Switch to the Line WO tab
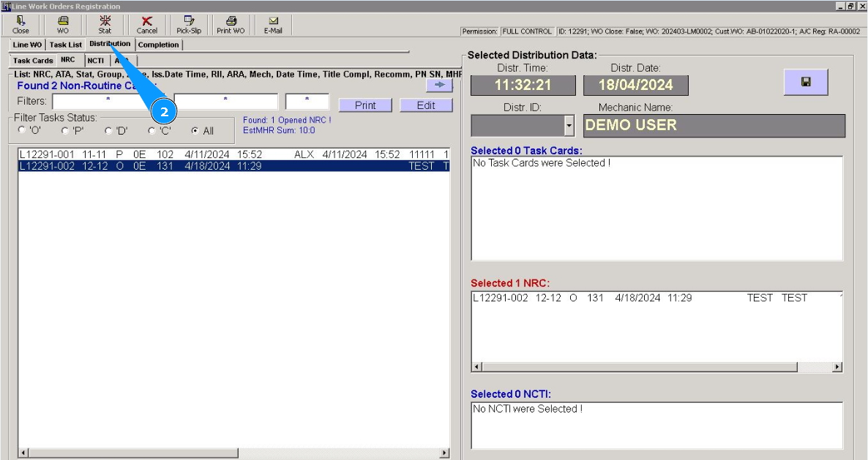Viewport: 868px width, 460px height. coord(27,45)
